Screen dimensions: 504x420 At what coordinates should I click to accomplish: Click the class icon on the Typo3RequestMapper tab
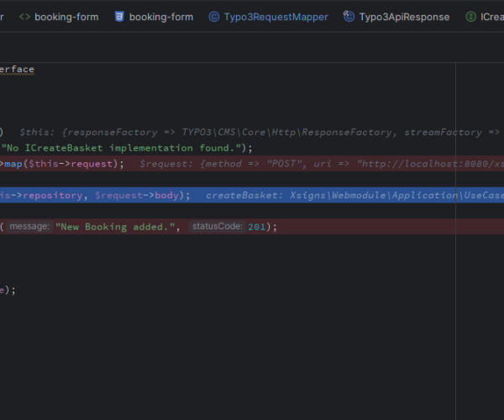click(214, 17)
